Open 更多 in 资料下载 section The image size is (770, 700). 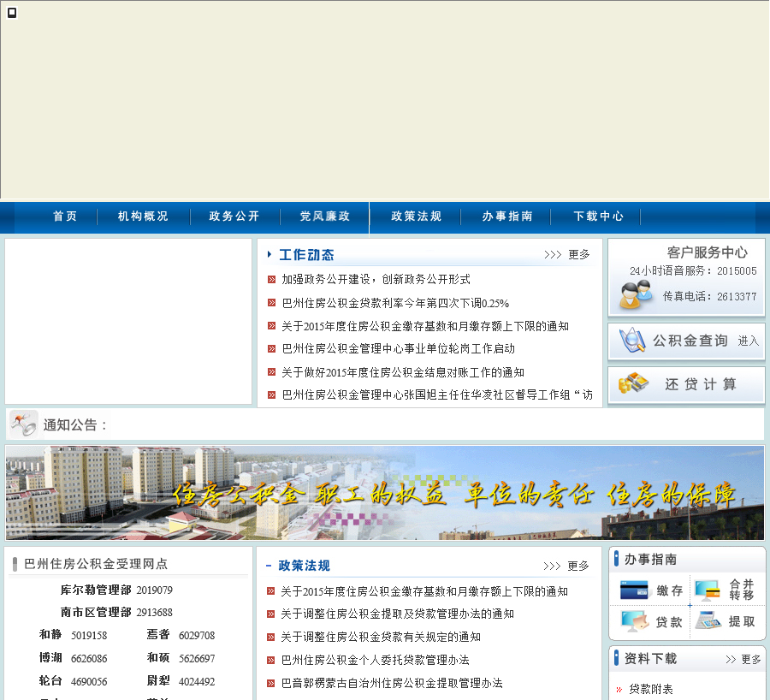[x=751, y=659]
